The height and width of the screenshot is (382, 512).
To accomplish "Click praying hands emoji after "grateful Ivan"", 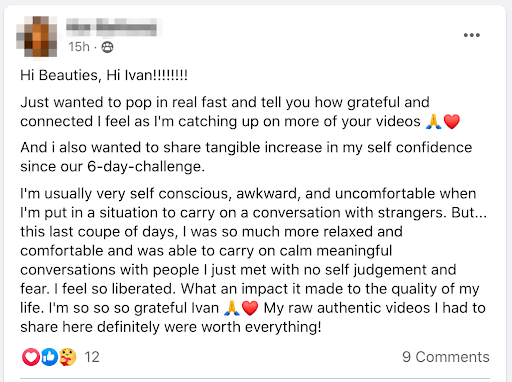I will tap(232, 308).
